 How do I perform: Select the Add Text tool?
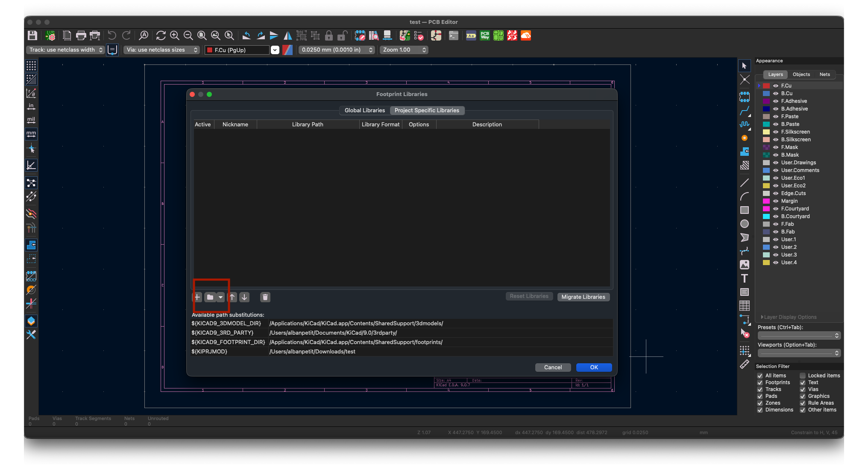[x=745, y=278]
